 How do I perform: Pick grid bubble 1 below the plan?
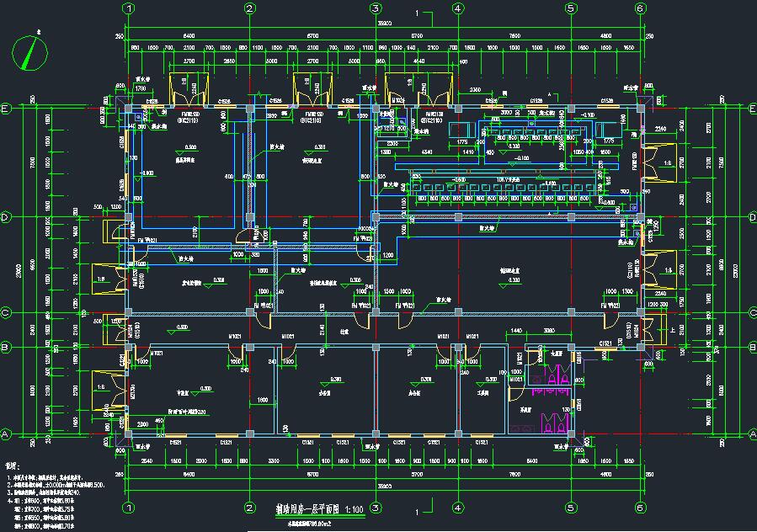tap(129, 508)
